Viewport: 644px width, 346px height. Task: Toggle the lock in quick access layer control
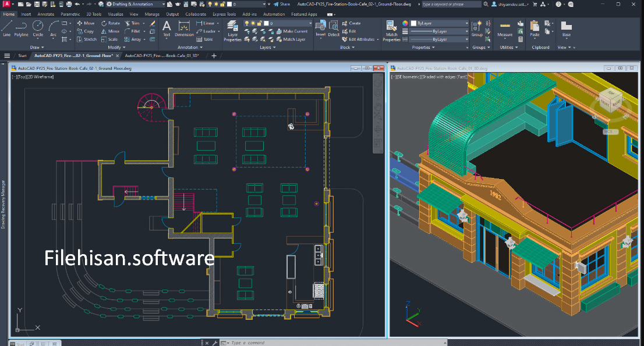[x=222, y=4]
